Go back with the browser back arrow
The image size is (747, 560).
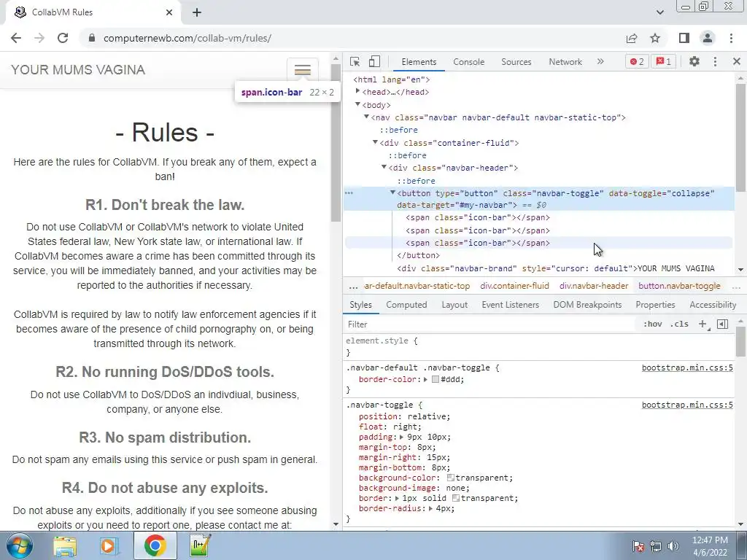[x=16, y=38]
